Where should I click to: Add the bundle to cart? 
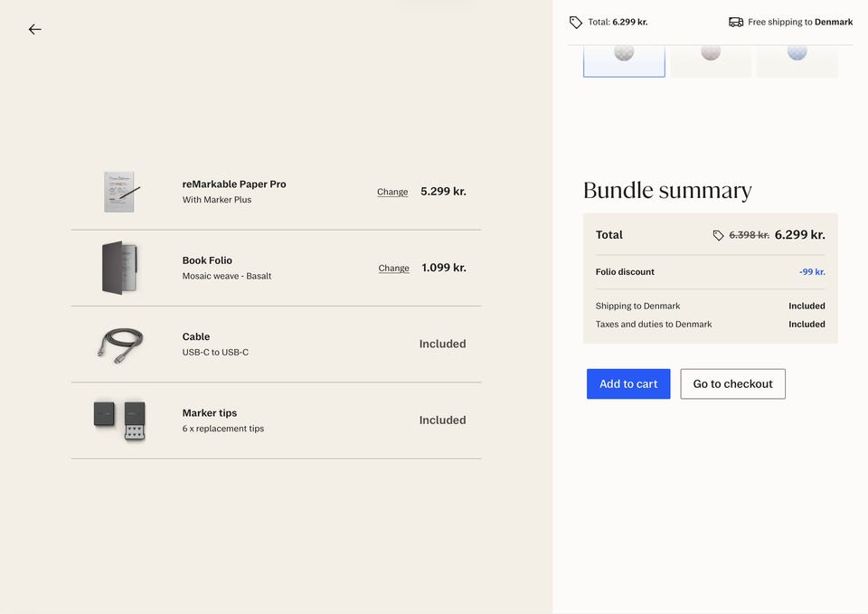point(628,384)
